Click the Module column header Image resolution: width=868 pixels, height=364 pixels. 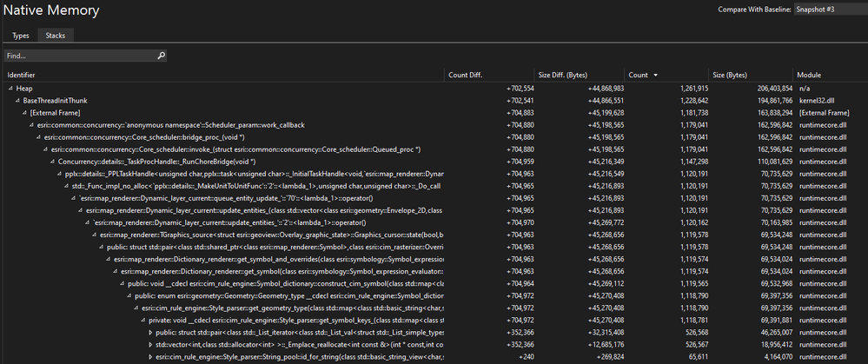click(x=830, y=75)
